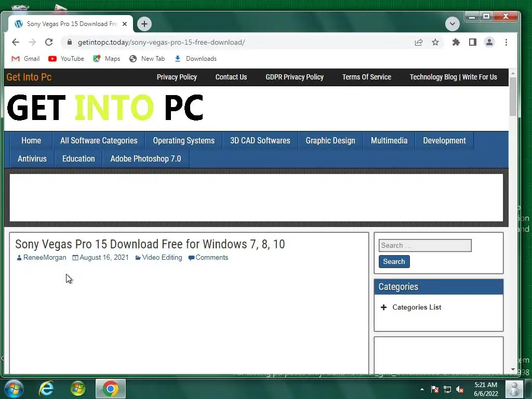
Task: Open Multimedia menu item
Action: coord(389,140)
